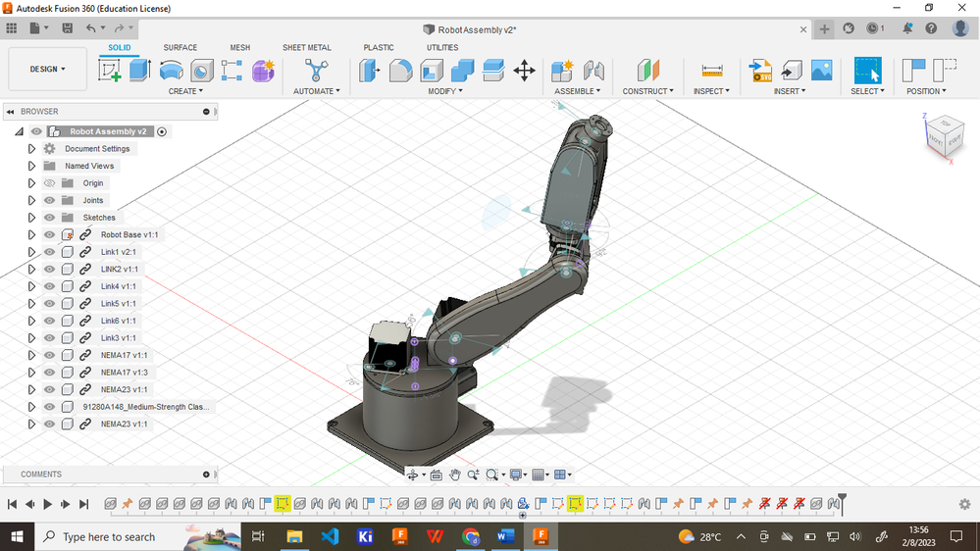Choose the Extrude tool icon
This screenshot has height=551, width=980.
click(140, 70)
